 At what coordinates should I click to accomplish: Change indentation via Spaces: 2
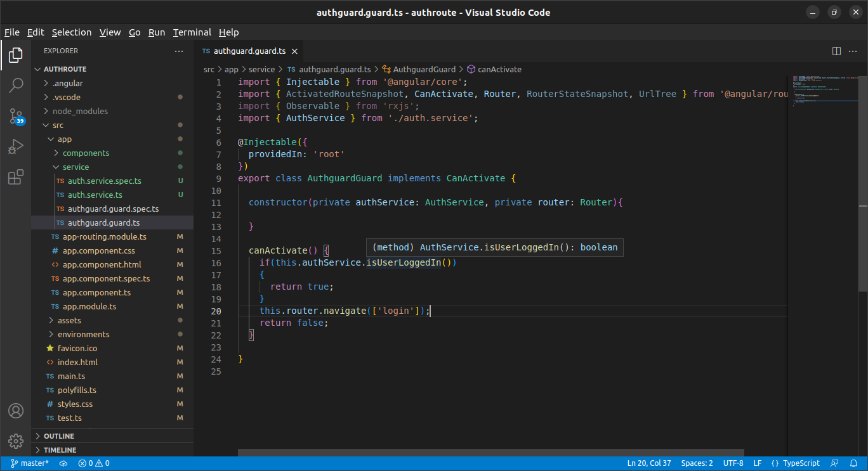[x=697, y=463]
